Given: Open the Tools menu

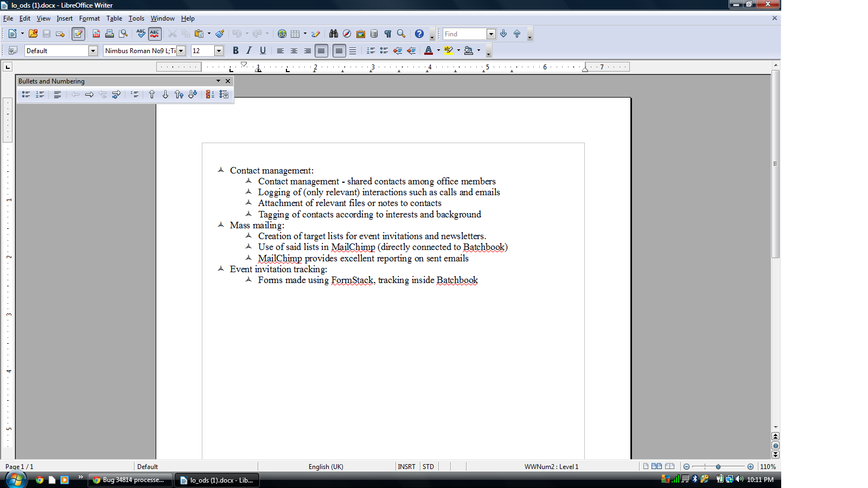Looking at the screenshot, I should 136,18.
